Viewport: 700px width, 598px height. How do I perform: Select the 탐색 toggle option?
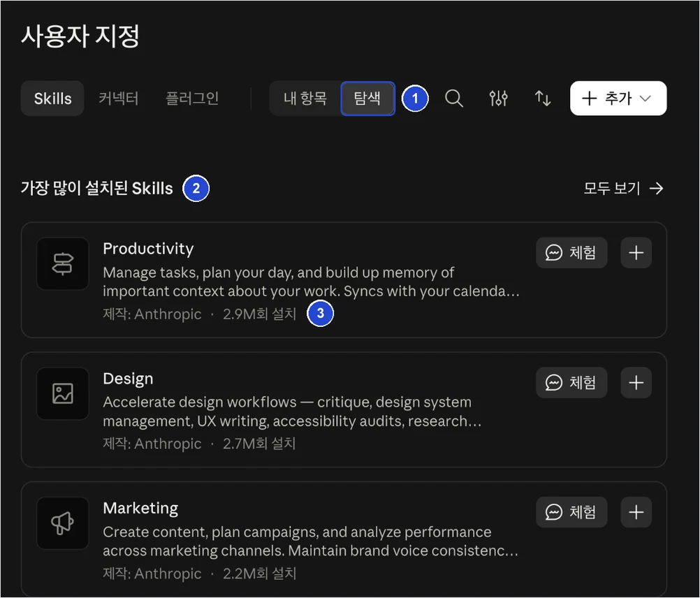click(x=367, y=99)
